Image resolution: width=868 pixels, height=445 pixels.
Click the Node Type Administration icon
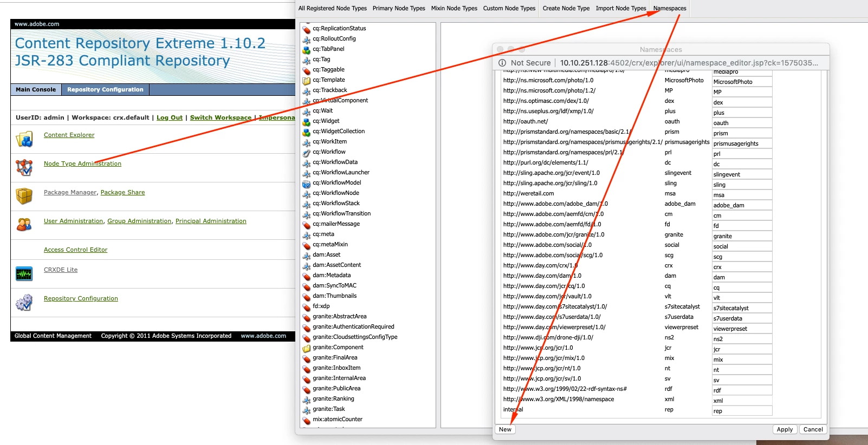point(24,168)
